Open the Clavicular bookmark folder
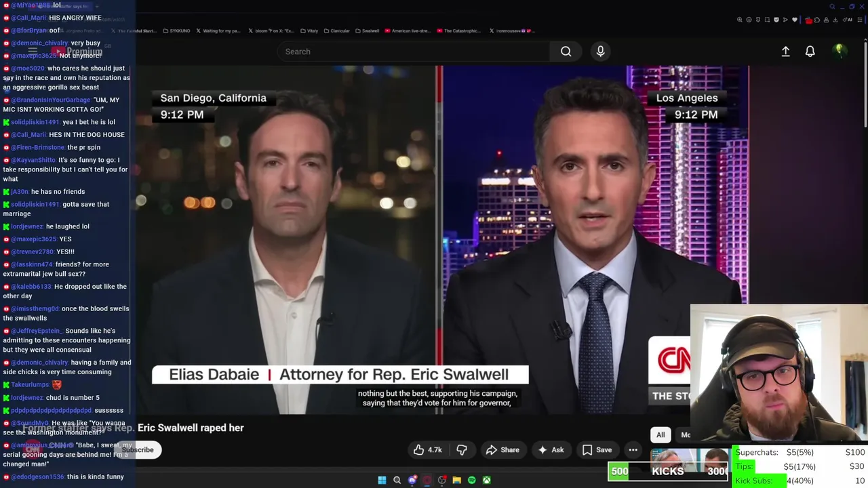 (x=336, y=30)
